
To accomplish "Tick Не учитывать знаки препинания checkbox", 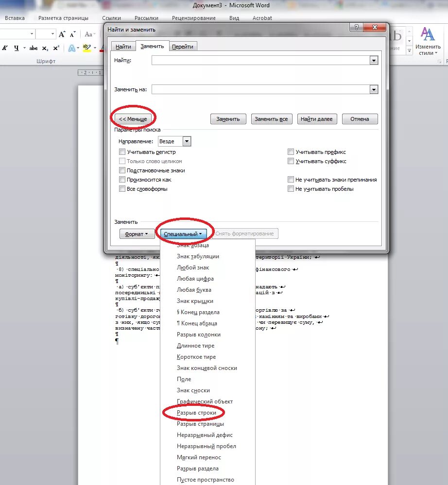I will [x=291, y=180].
